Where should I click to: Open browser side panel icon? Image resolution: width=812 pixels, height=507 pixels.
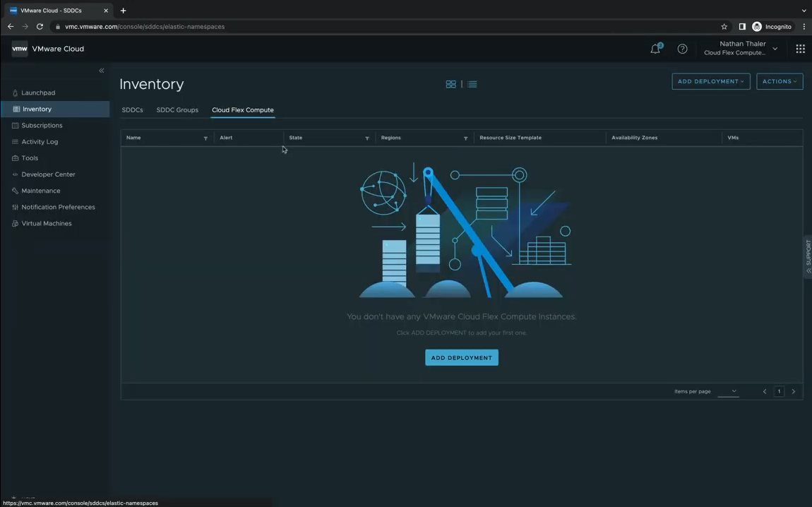pyautogui.click(x=742, y=26)
